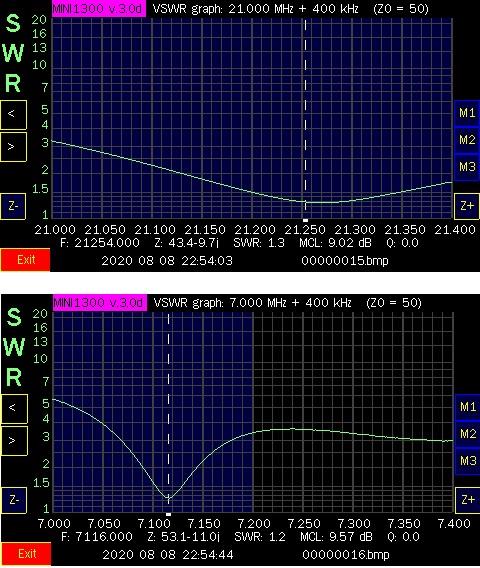Viewport: 480px width, 568px height.
Task: Select marker M3 in the 7 MHz graph
Action: (x=467, y=461)
